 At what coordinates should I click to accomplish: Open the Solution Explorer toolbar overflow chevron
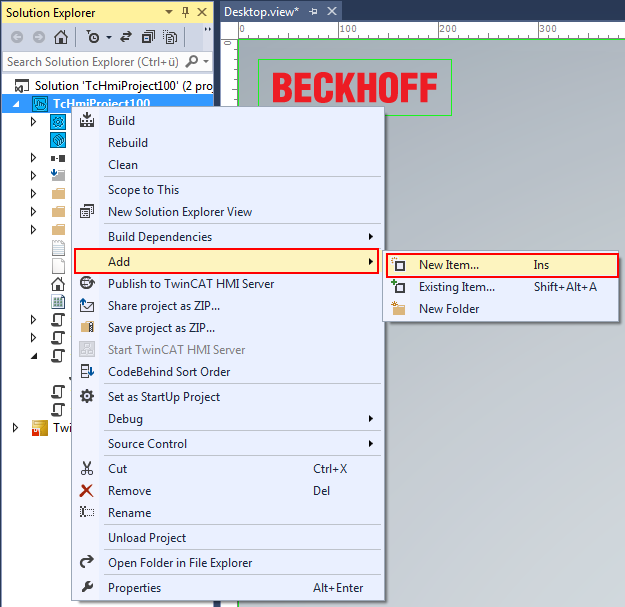(208, 29)
